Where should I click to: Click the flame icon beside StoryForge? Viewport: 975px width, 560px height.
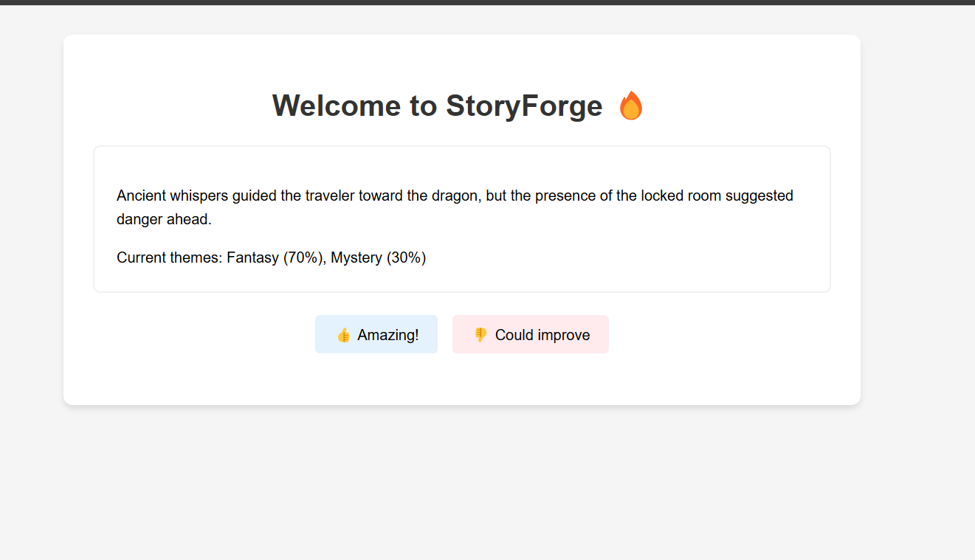[630, 106]
